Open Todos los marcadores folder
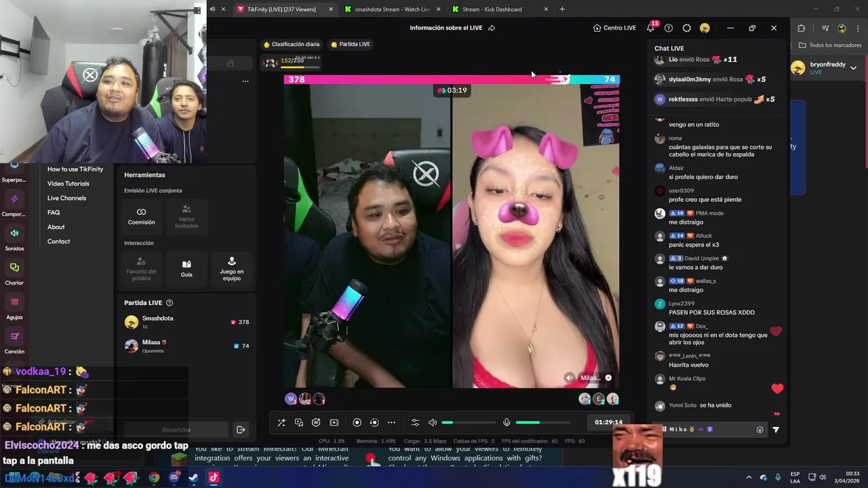868x488 pixels. click(830, 45)
